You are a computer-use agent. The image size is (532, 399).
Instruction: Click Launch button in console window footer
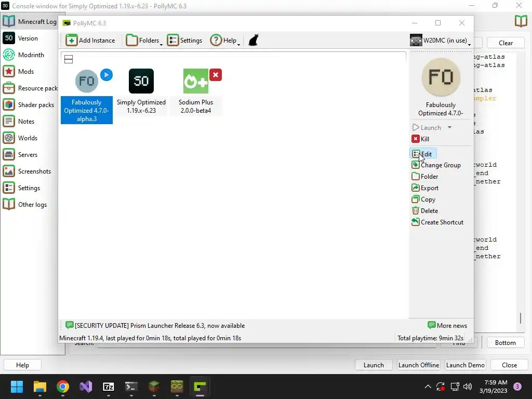point(374,365)
